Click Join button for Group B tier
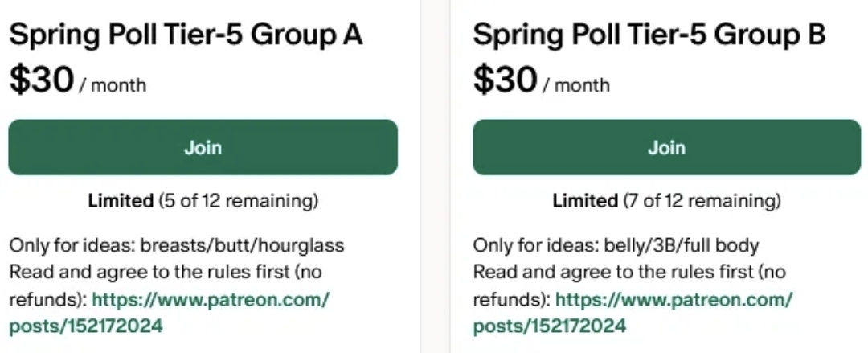The height and width of the screenshot is (353, 868). pyautogui.click(x=666, y=147)
